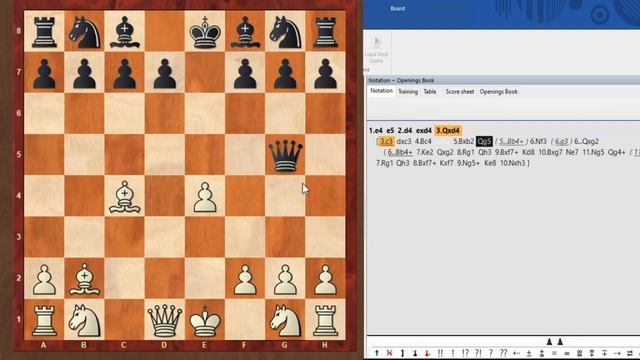Open the Score sheet tab

click(460, 92)
